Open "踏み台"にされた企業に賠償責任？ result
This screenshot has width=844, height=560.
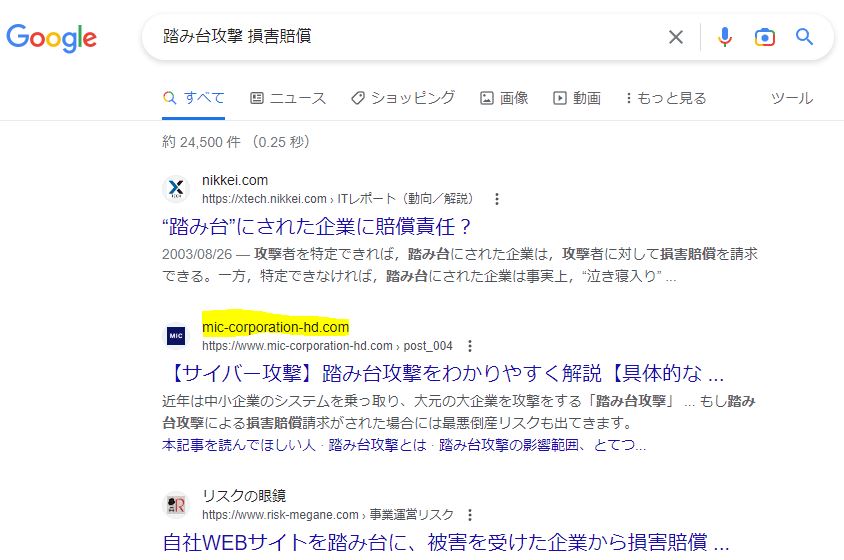pos(316,227)
